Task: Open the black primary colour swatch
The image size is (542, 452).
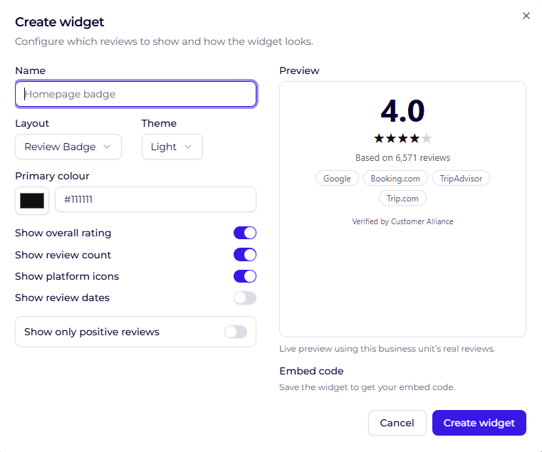Action: coord(32,201)
